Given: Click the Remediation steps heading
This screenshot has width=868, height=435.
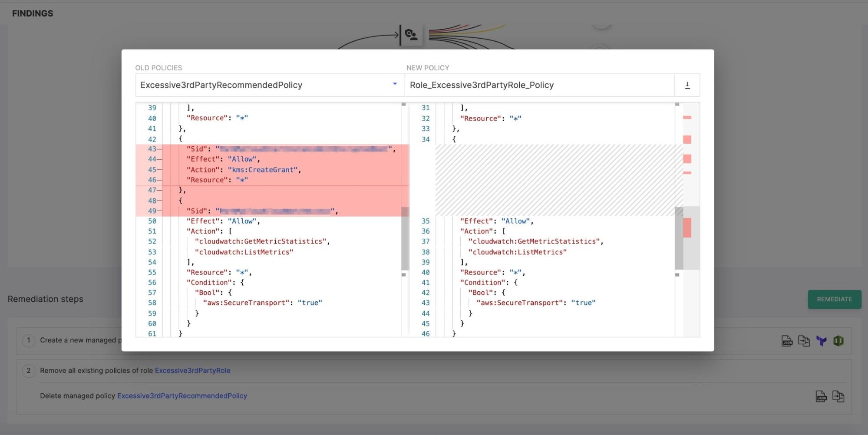Looking at the screenshot, I should [45, 299].
